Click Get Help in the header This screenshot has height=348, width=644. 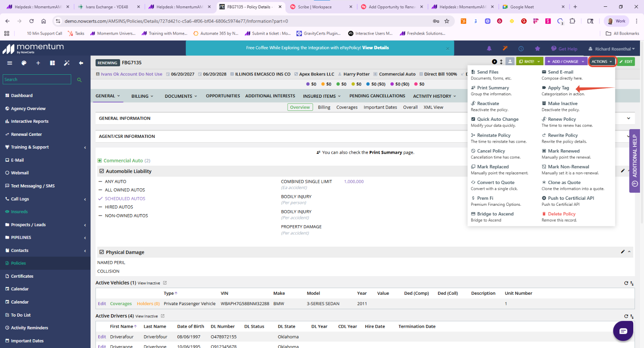click(564, 49)
